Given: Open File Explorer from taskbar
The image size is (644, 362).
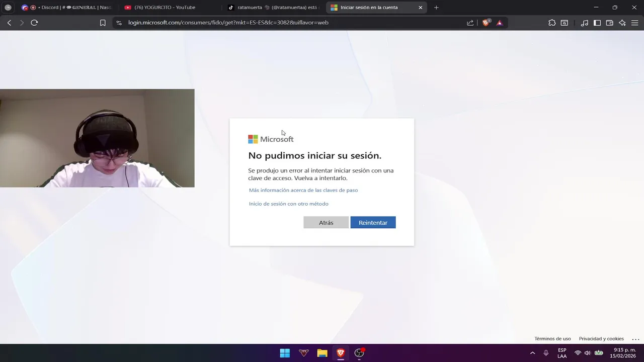Looking at the screenshot, I should [x=322, y=353].
